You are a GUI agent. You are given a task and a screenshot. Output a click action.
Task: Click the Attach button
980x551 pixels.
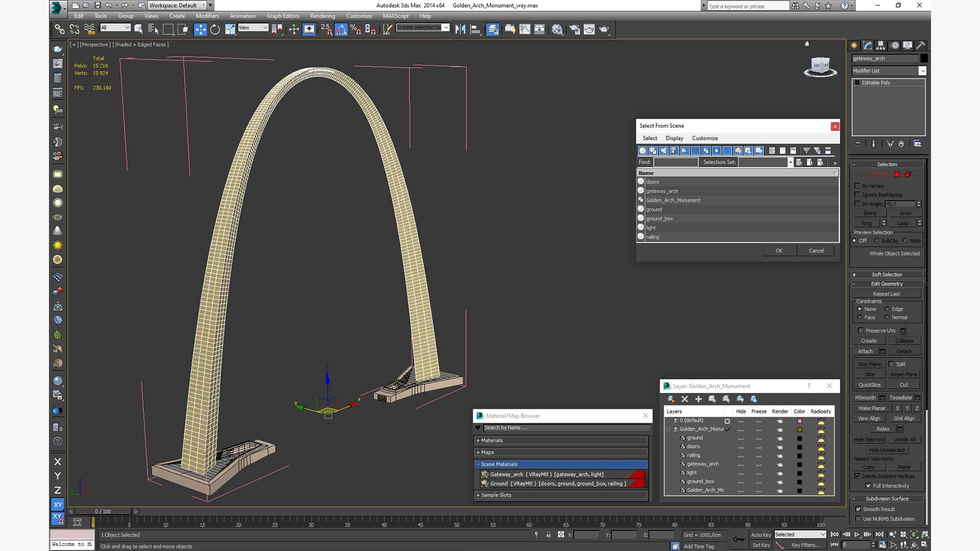pos(865,351)
